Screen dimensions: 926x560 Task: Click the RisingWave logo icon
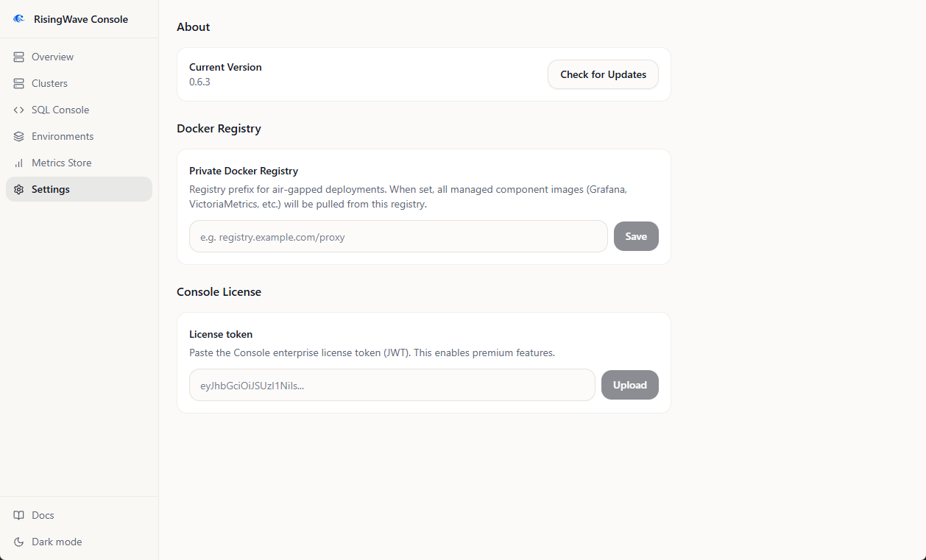(x=18, y=19)
